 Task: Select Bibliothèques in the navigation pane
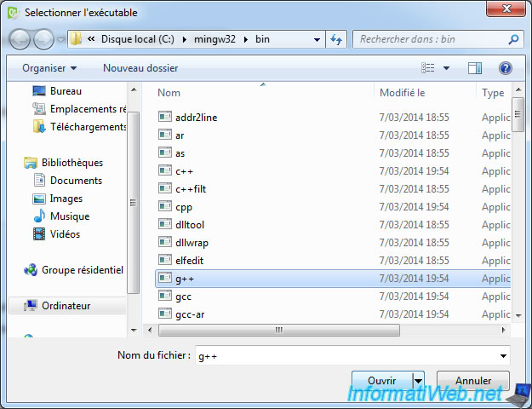tap(64, 163)
